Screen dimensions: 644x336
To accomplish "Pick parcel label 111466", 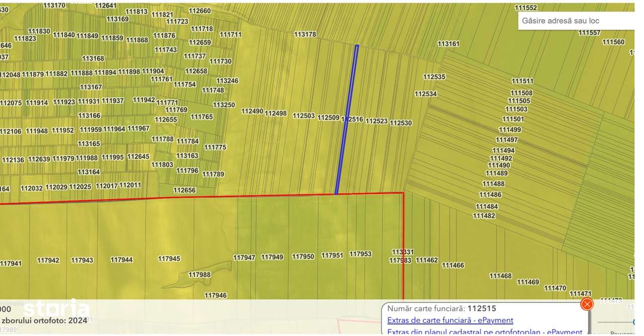I will tap(453, 265).
